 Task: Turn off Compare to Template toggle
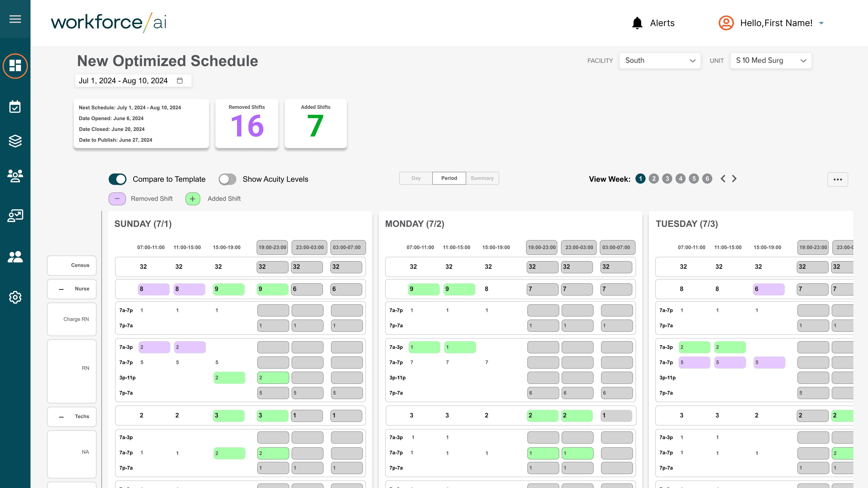coord(117,179)
